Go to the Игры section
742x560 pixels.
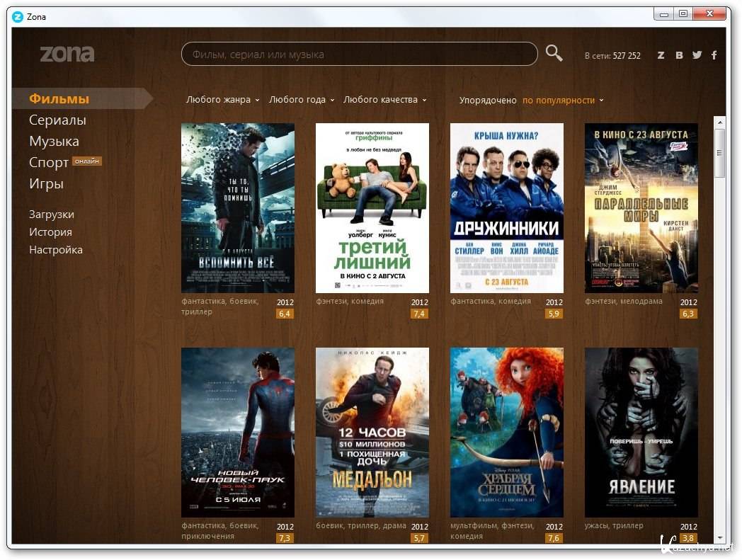pyautogui.click(x=46, y=184)
